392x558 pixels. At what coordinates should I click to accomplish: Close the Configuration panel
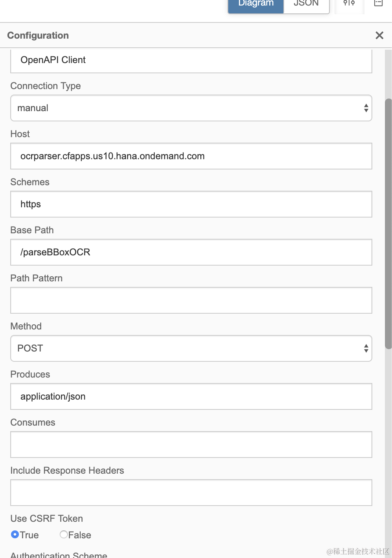[379, 35]
